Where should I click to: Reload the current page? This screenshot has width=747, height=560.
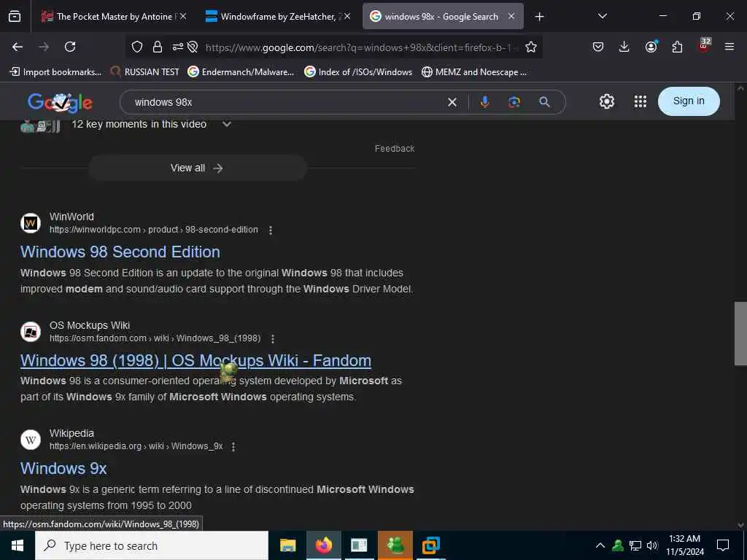coord(70,47)
